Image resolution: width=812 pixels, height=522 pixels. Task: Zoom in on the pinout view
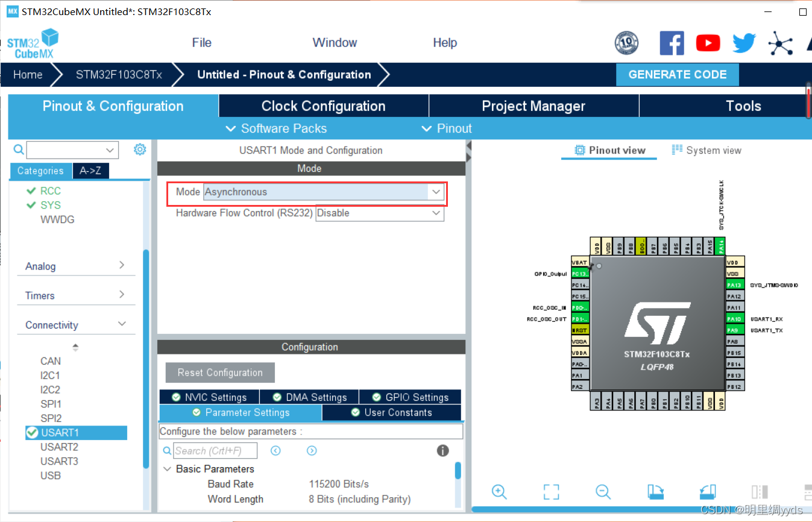click(x=499, y=491)
